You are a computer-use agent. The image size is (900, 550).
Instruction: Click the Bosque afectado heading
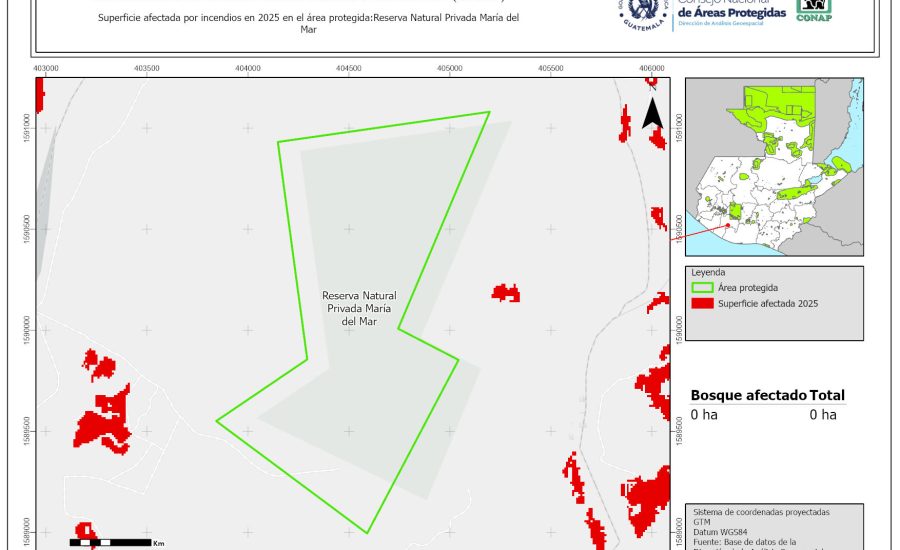[748, 395]
